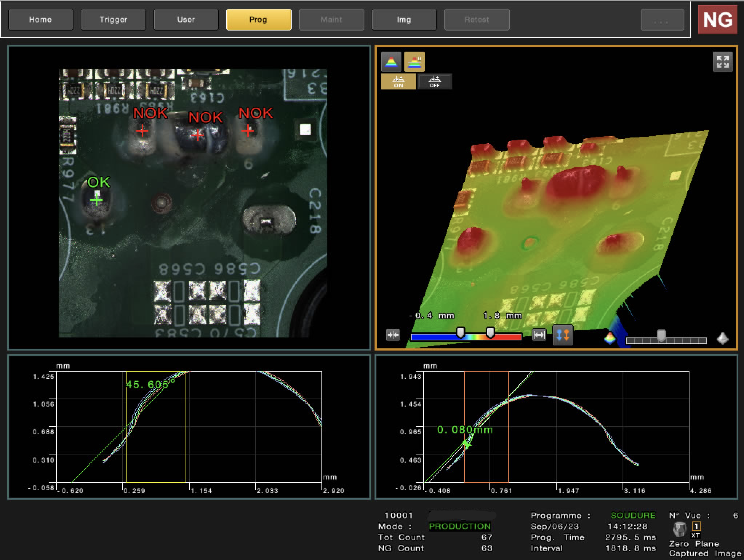Image resolution: width=744 pixels, height=560 pixels.
Task: Click the boxed number 1 above XT
Action: coord(696,526)
